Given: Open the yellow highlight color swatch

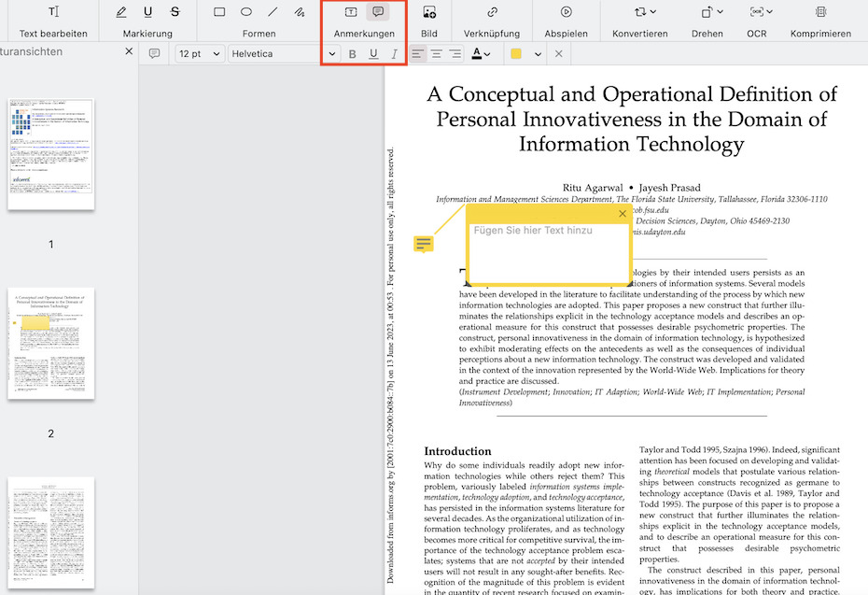Looking at the screenshot, I should pos(517,53).
